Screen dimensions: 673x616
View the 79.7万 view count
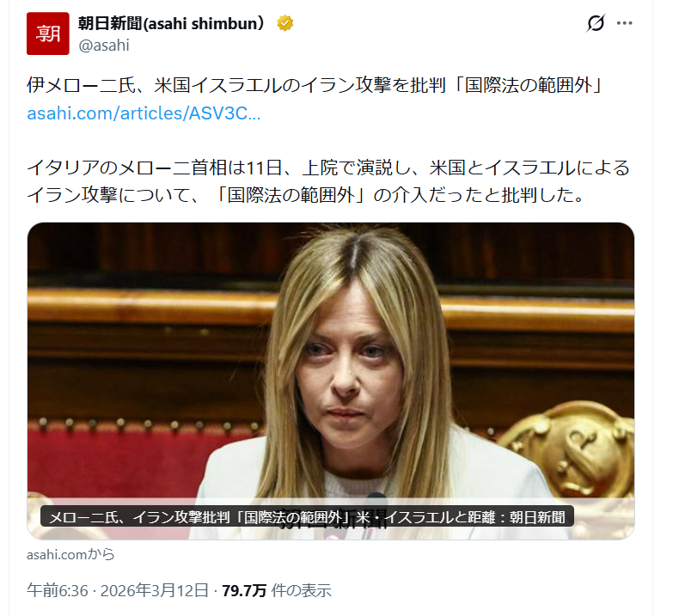244,591
